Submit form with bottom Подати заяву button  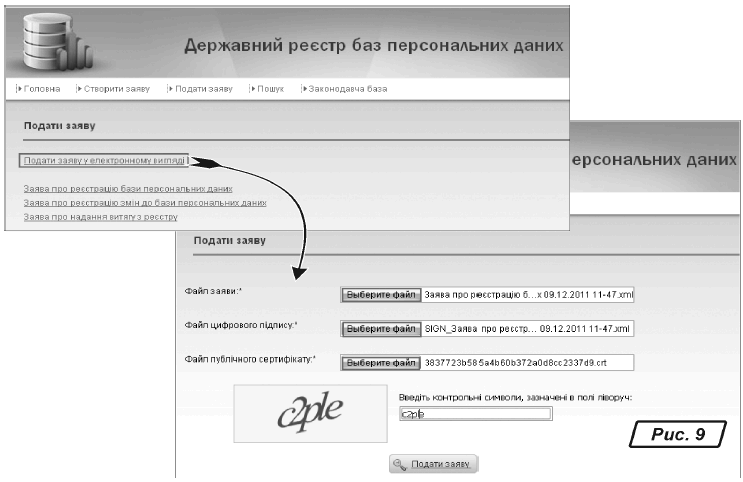tap(434, 464)
